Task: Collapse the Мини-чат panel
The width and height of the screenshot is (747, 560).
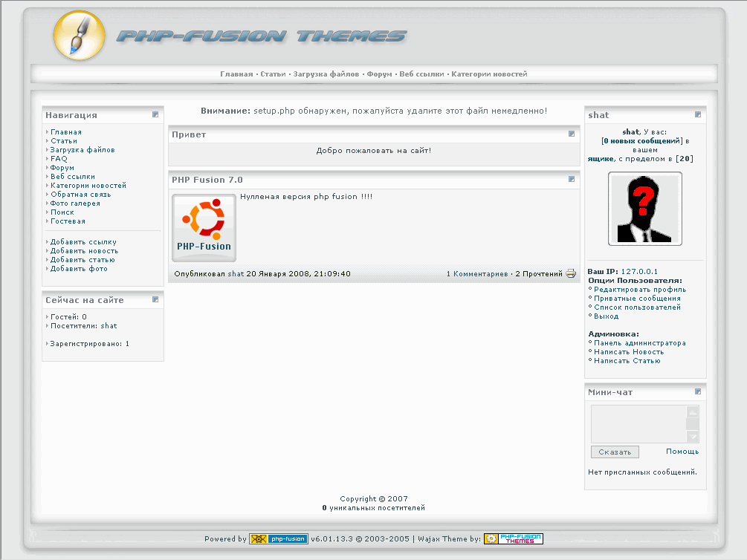Action: click(x=698, y=391)
